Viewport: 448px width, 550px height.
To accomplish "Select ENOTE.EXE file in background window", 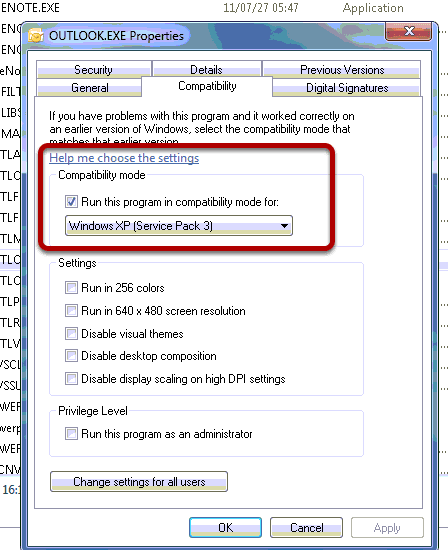I will 30,8.
